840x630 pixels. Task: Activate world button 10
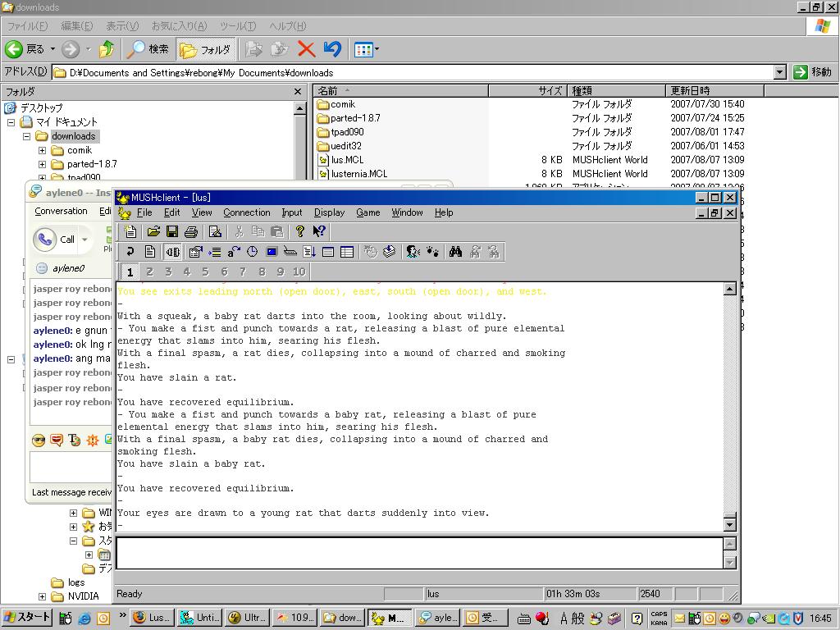pos(299,272)
